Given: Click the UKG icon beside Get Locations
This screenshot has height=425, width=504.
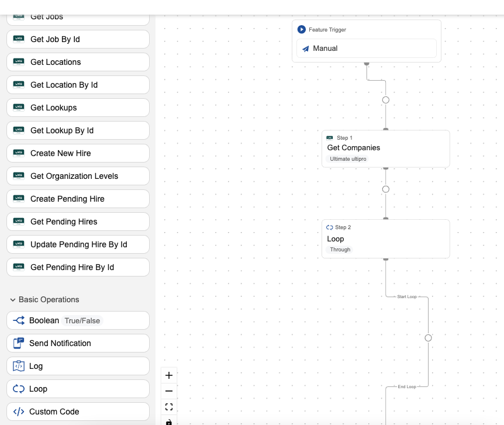Looking at the screenshot, I should click(19, 62).
